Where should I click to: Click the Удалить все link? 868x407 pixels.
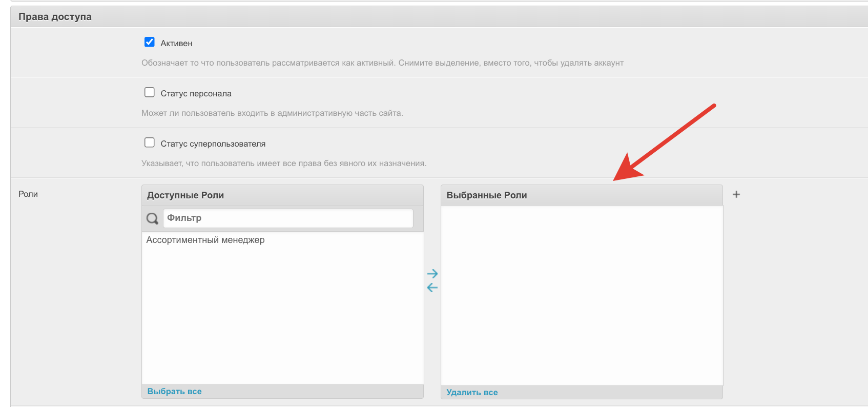pos(472,393)
